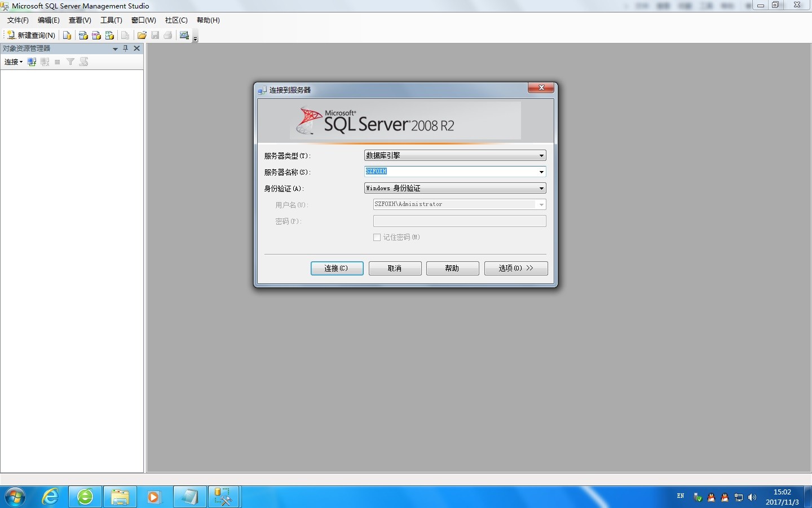Open the Window (窗口) menu
812x508 pixels.
click(x=144, y=20)
